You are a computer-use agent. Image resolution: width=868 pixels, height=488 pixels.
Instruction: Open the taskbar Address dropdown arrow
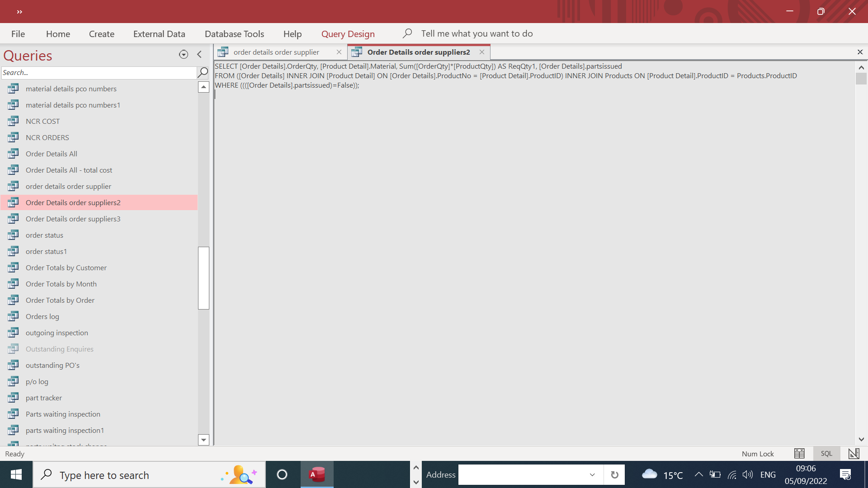click(x=592, y=474)
